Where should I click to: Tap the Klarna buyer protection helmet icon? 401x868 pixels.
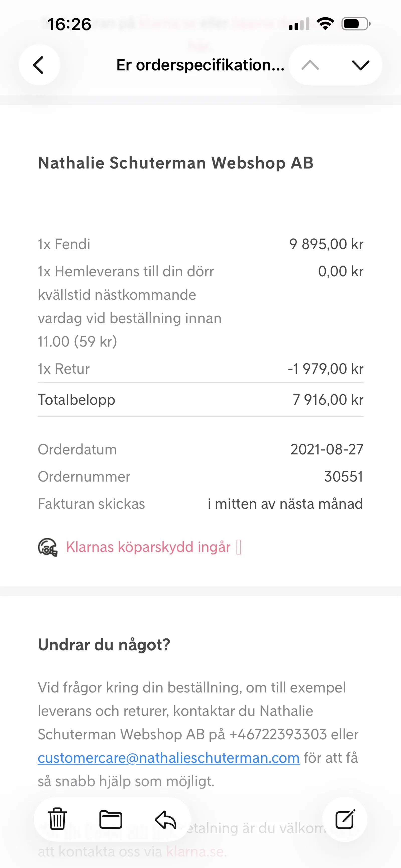tap(47, 547)
